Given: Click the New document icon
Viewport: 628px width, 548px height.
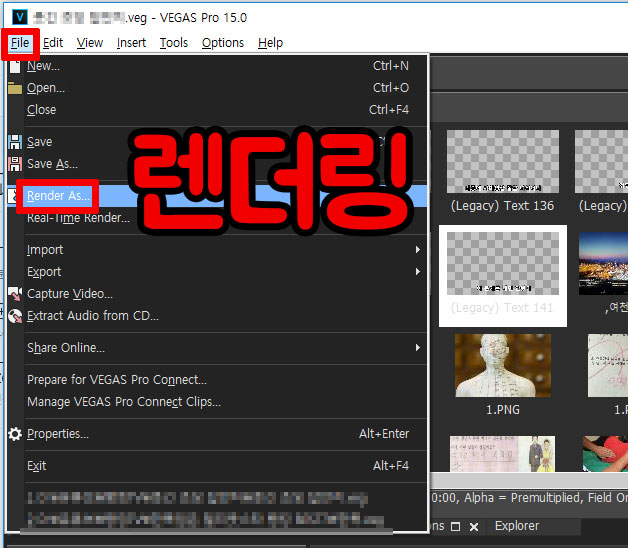Looking at the screenshot, I should [15, 66].
